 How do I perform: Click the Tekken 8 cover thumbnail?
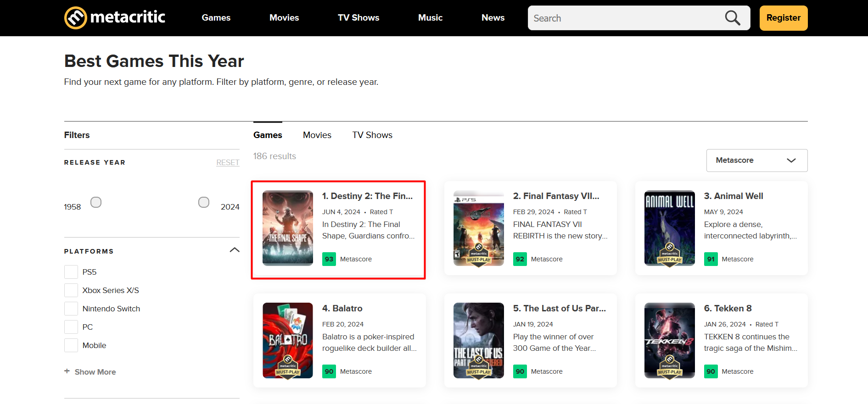(x=670, y=340)
